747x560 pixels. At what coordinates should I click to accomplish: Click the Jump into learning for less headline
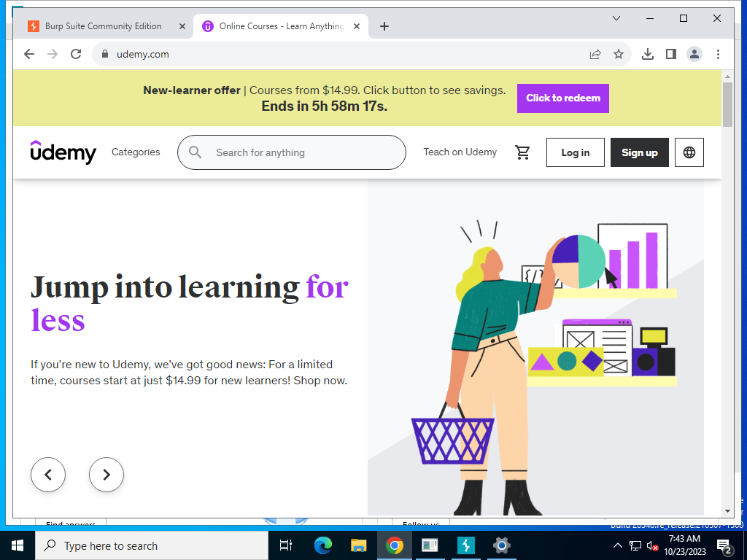(x=190, y=303)
